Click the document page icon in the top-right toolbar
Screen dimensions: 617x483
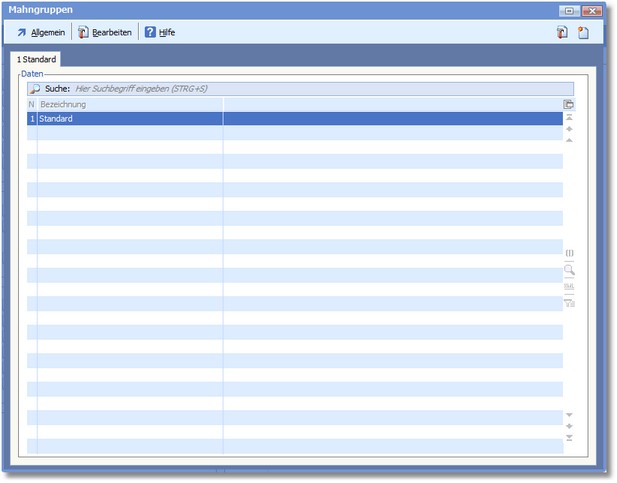[583, 33]
